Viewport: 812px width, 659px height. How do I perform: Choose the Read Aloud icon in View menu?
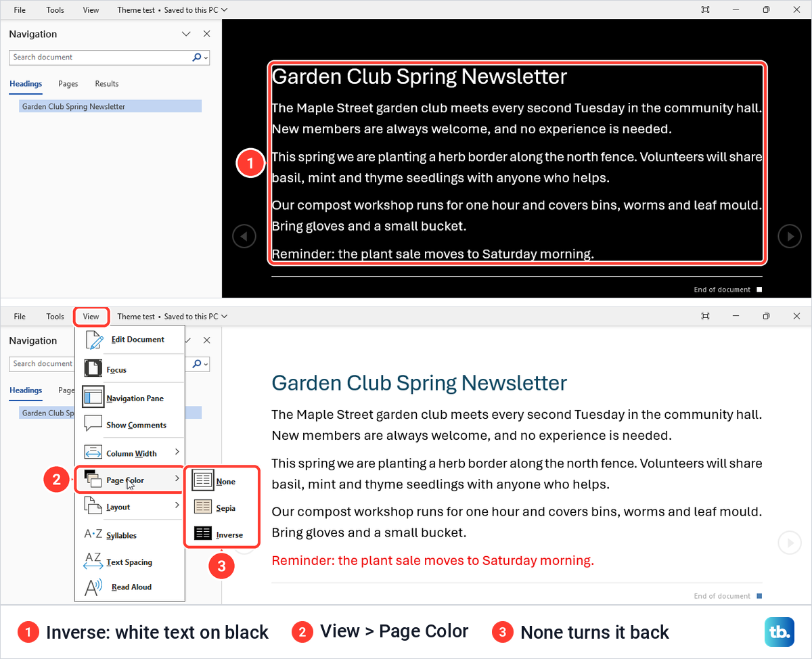pyautogui.click(x=93, y=587)
